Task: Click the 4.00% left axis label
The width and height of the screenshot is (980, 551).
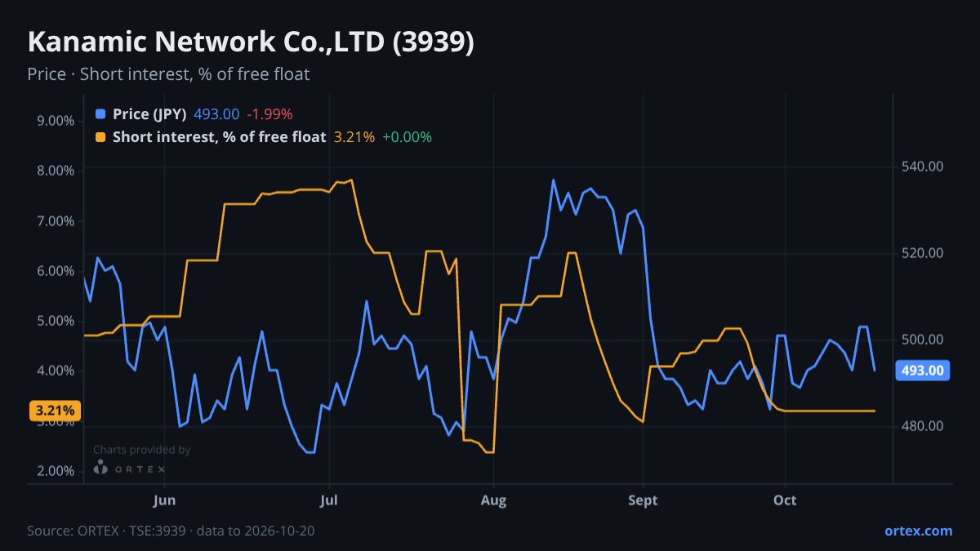Action: [x=56, y=371]
